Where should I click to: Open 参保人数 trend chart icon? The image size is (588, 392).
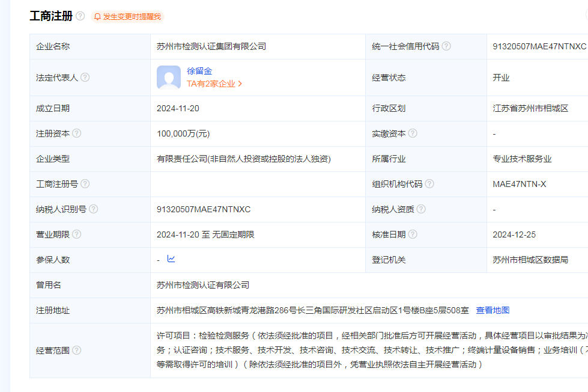[x=171, y=259]
